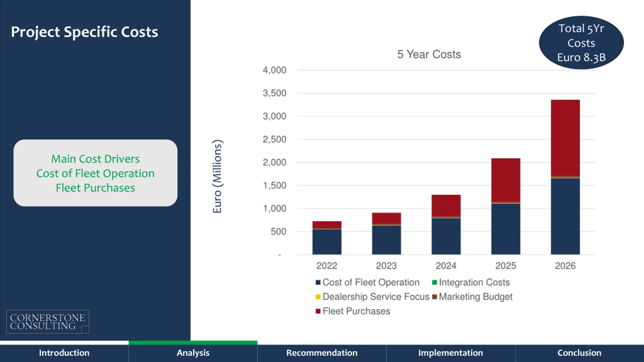
Task: Click the 'Fleet Purchases' legend text
Action: point(356,311)
